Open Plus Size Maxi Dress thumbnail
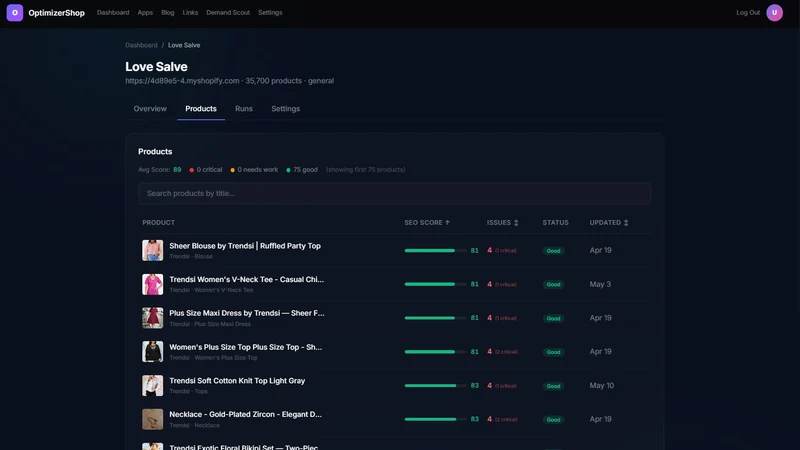Viewport: 800px width, 450px height. click(153, 318)
